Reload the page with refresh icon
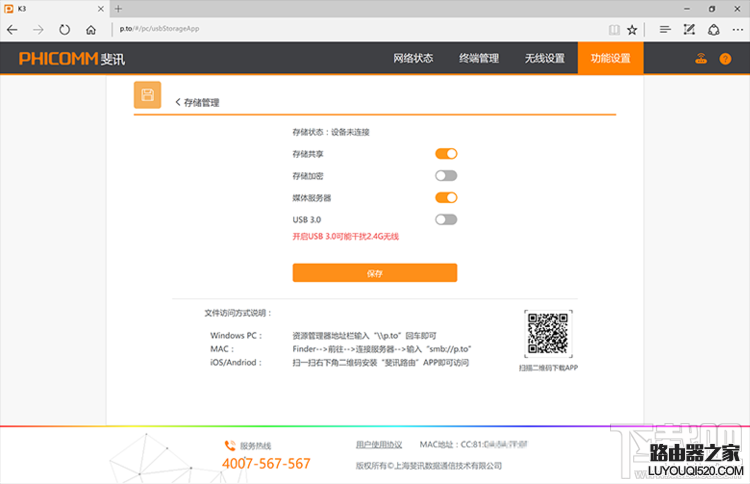 [x=64, y=30]
